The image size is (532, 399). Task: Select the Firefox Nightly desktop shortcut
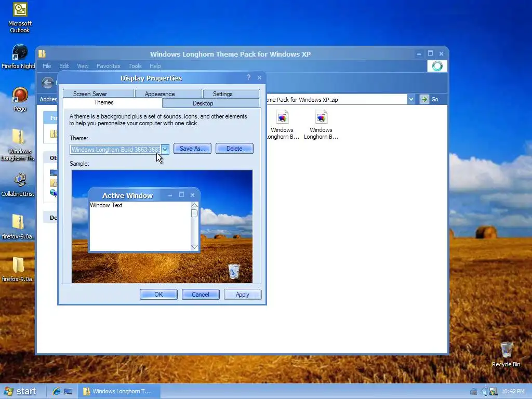pos(19,57)
